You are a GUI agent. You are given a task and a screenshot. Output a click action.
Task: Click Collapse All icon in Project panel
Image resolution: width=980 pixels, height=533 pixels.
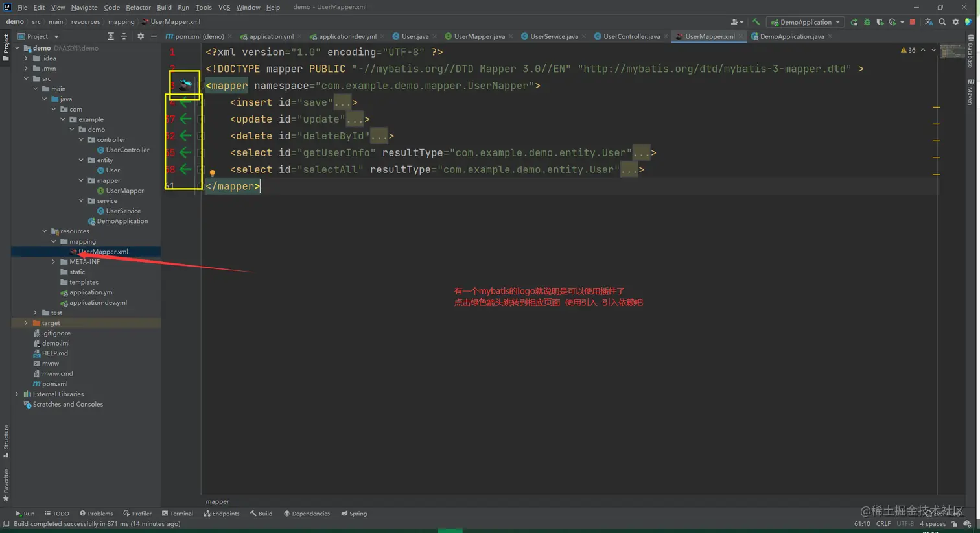(x=124, y=36)
